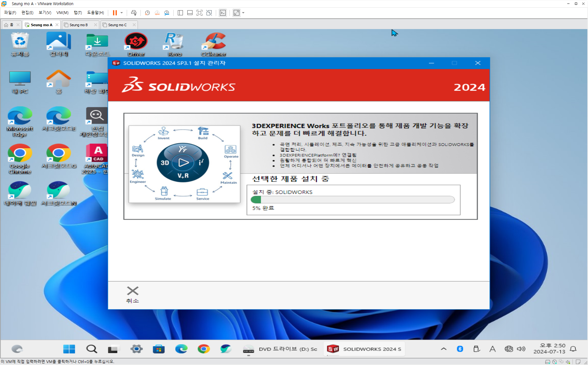Select the Revo uninstaller desktop shortcut
The width and height of the screenshot is (588, 365).
click(175, 45)
